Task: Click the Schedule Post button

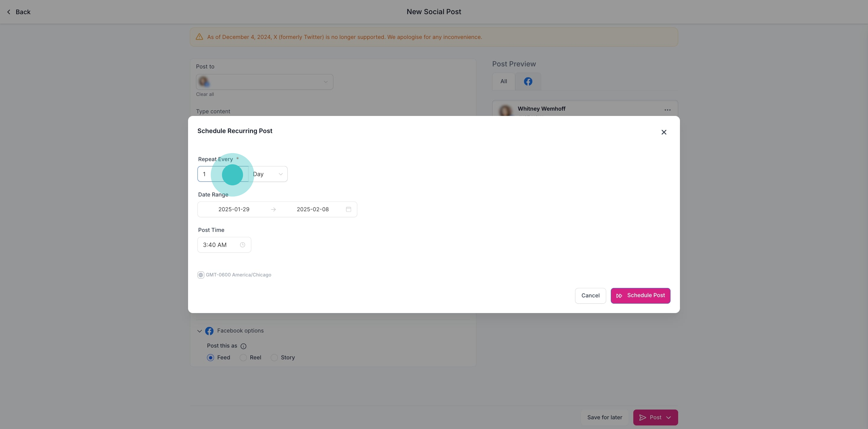Action: click(640, 296)
